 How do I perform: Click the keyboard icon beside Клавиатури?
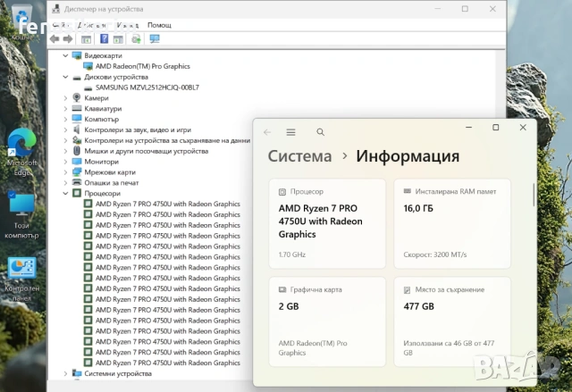coord(77,108)
